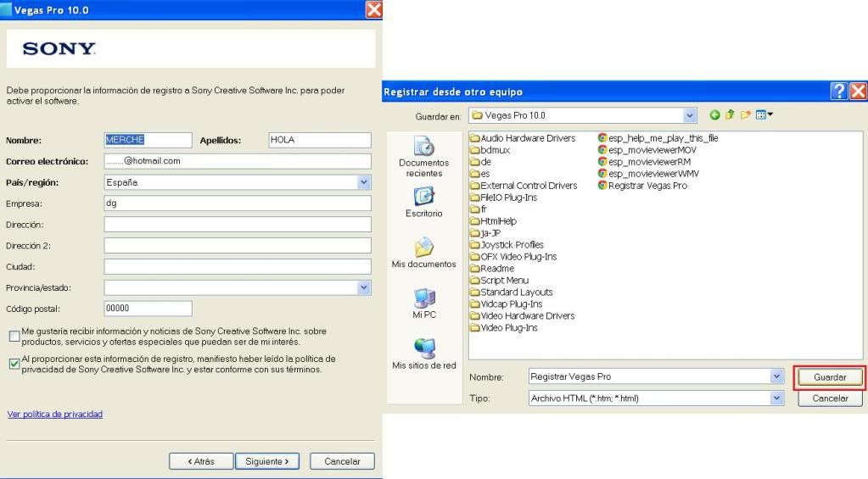Click the back navigation arrow in save dialog
This screenshot has height=479, width=868.
point(714,115)
